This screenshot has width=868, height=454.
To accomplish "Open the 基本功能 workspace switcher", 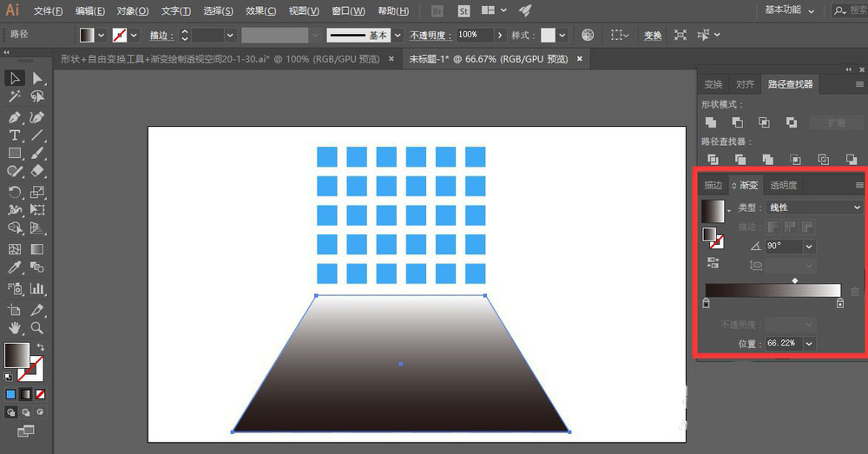I will click(x=789, y=10).
